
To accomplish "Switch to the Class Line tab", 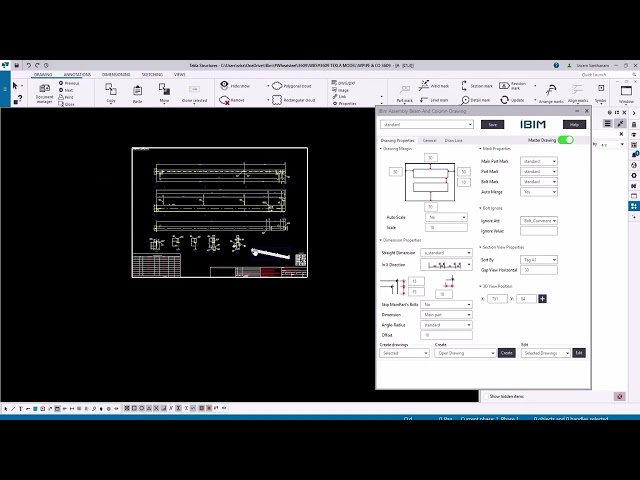I will tap(453, 140).
